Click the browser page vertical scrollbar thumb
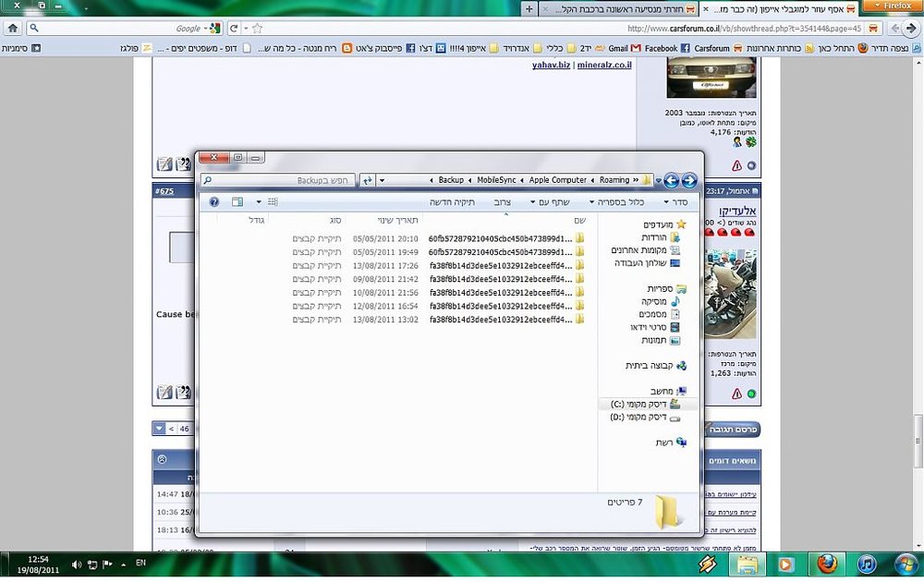 click(918, 441)
